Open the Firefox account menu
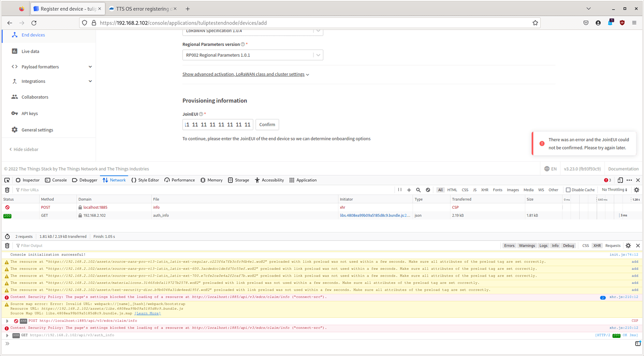644x356 pixels. click(x=598, y=23)
